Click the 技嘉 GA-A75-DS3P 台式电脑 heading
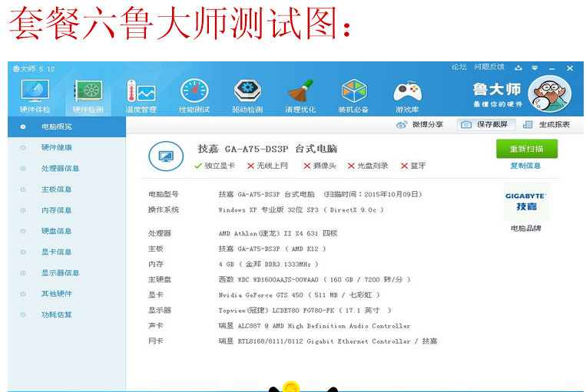The image size is (586, 392). pos(267,149)
